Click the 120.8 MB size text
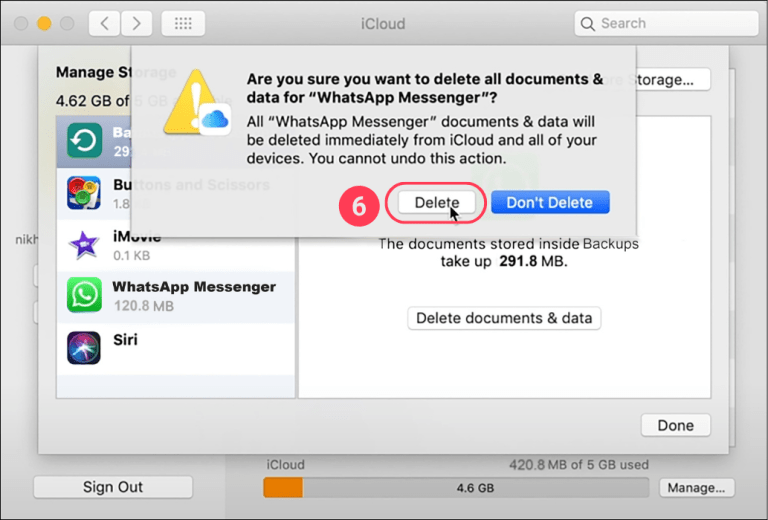Image resolution: width=768 pixels, height=520 pixels. tap(144, 306)
